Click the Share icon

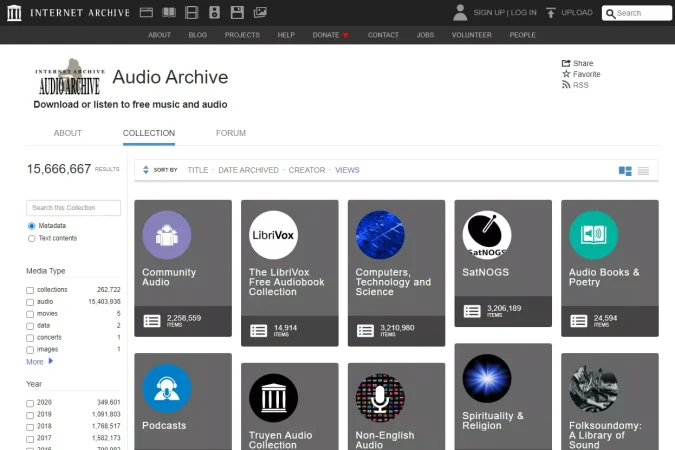[x=566, y=63]
